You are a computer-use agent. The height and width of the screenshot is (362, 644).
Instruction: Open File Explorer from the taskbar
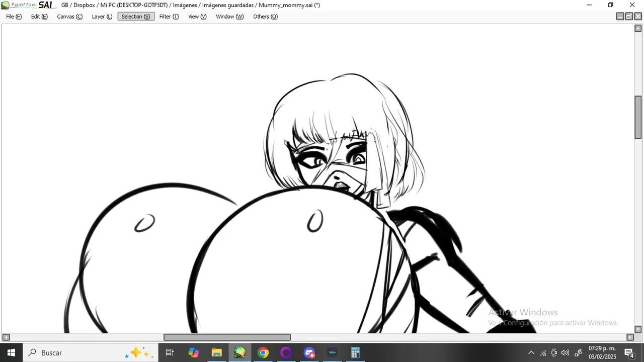217,352
